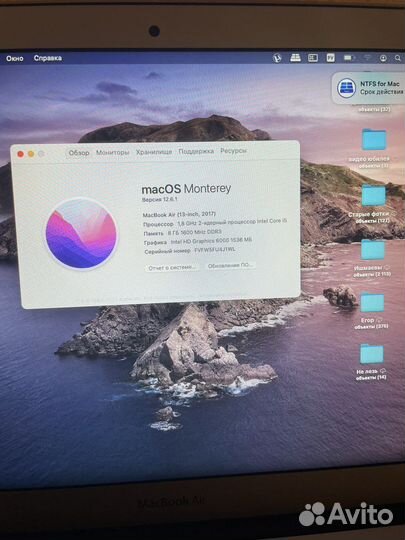Click the 'видео юбилея' folder label
Viewport: 405px width, 540px height.
[369, 159]
